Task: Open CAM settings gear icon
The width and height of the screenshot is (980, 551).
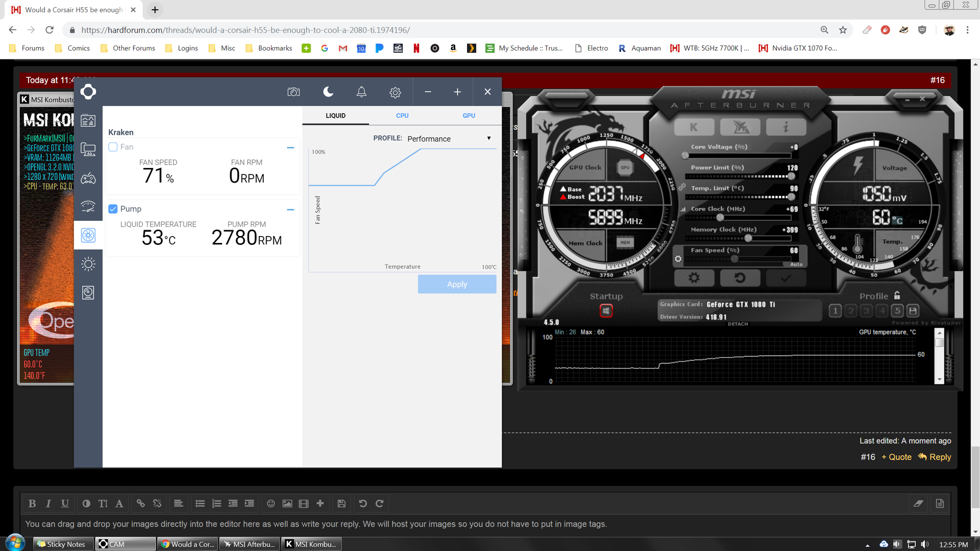Action: click(395, 92)
